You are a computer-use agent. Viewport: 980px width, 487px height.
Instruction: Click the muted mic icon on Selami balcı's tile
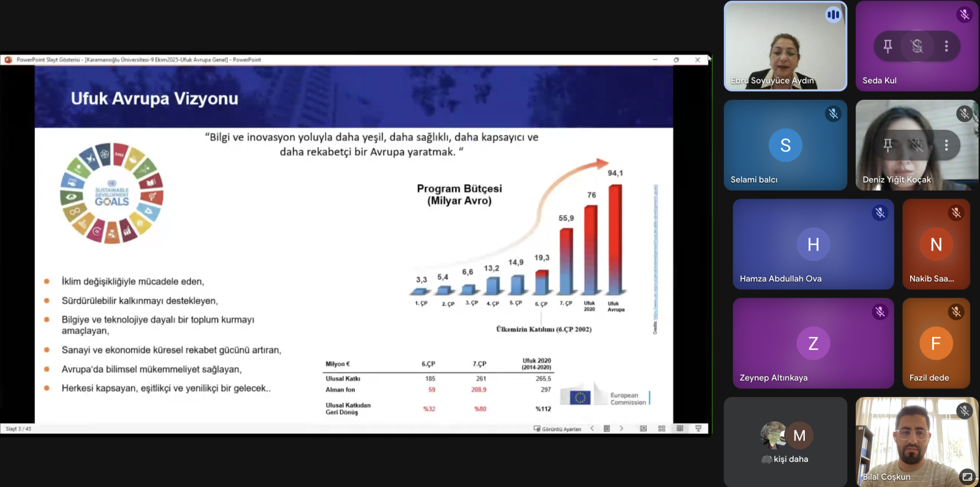click(x=833, y=114)
